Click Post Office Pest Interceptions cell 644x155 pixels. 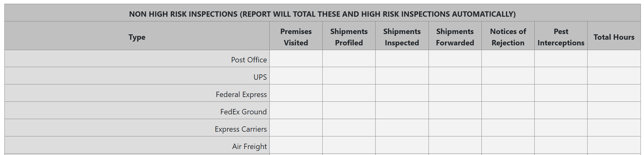click(561, 59)
